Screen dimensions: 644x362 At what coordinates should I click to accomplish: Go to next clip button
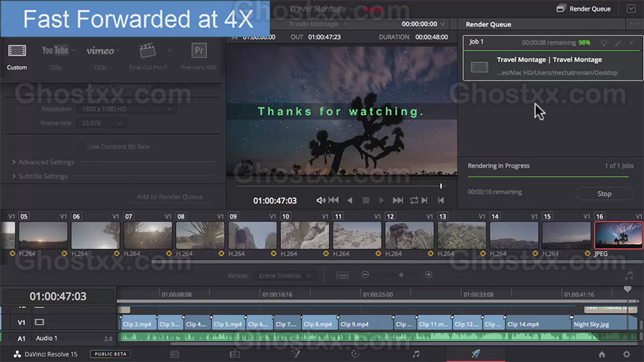tap(424, 200)
